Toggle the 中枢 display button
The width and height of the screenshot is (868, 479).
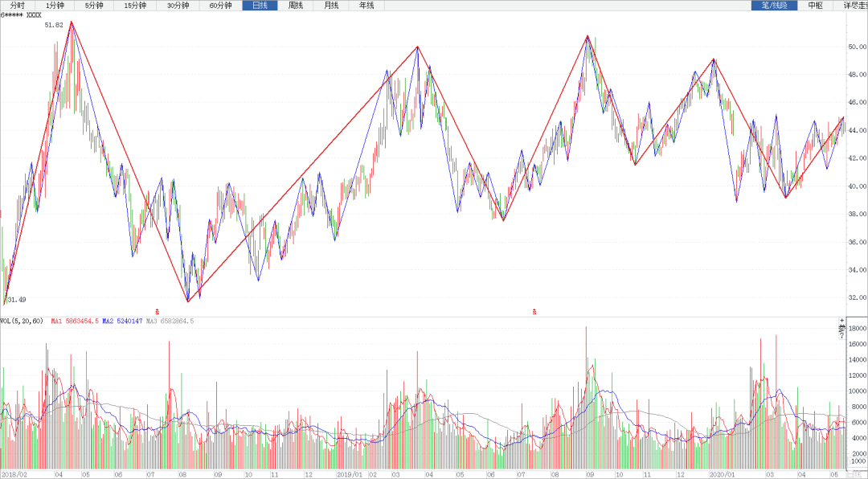(815, 6)
